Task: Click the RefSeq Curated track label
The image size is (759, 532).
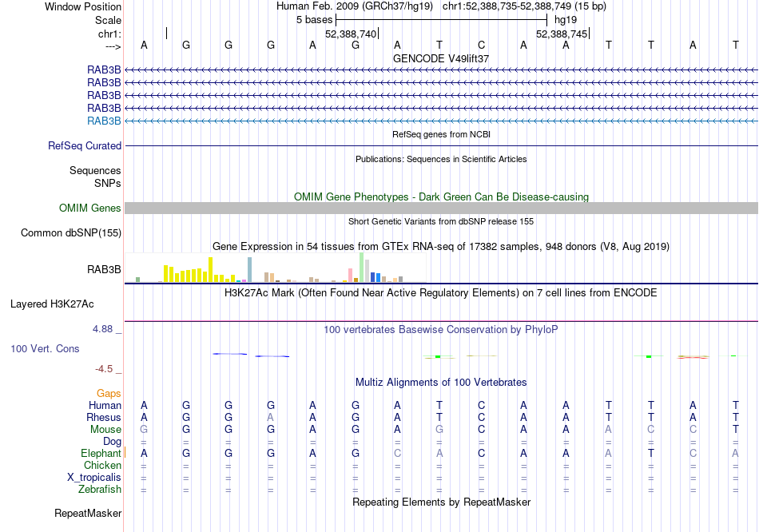Action: 85,145
